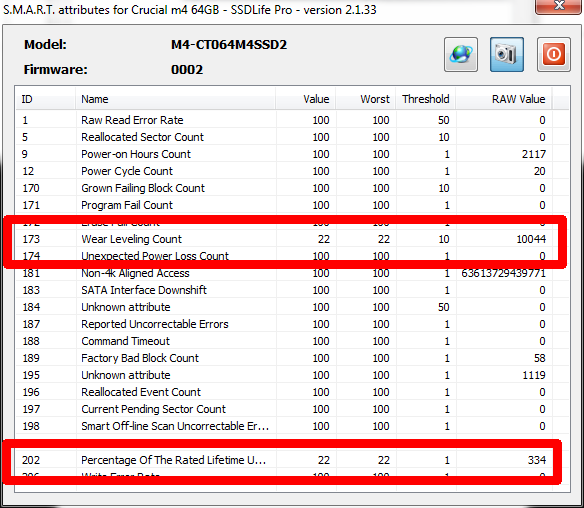Viewport: 584px width, 508px height.
Task: Sort by the Threshold column header
Action: [x=425, y=99]
